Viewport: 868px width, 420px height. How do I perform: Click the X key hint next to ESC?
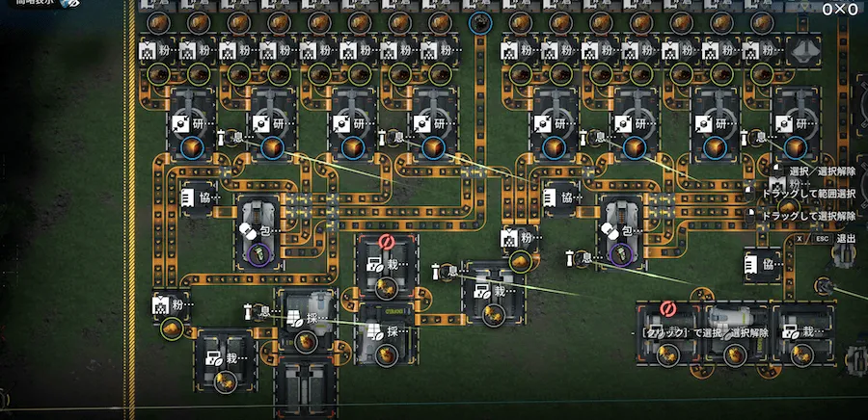(x=800, y=239)
